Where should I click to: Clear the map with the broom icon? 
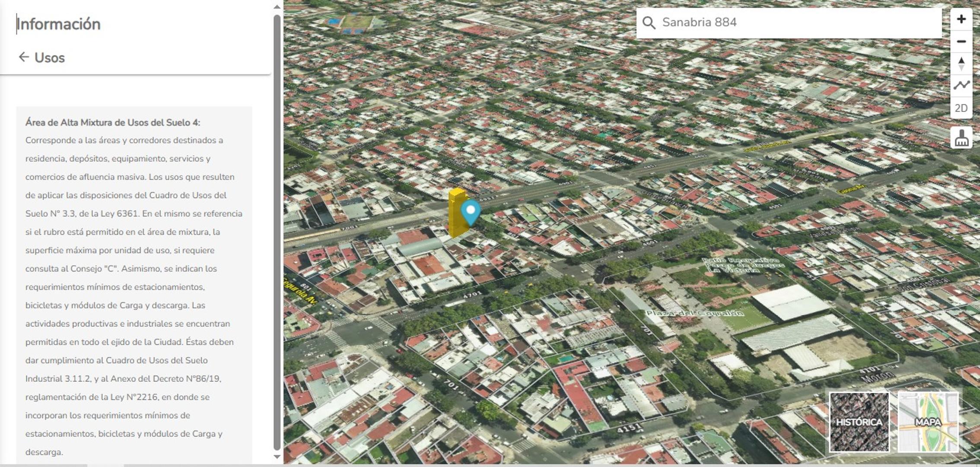961,138
